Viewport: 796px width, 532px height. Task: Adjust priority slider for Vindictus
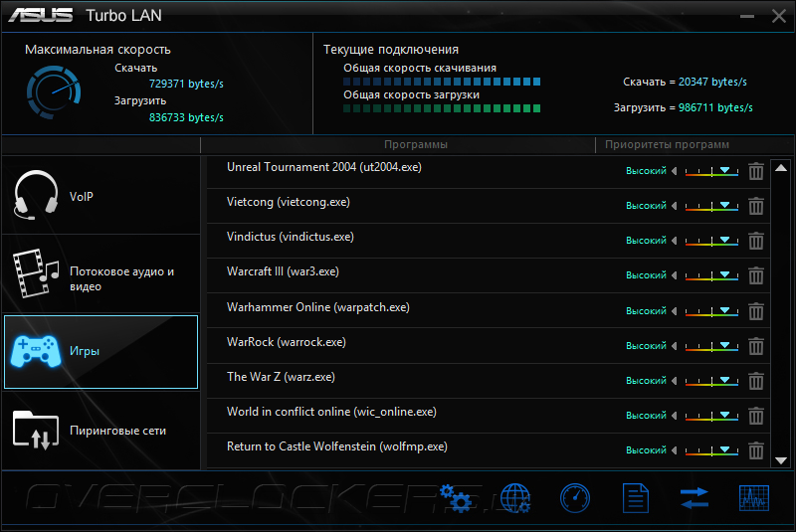(x=711, y=241)
